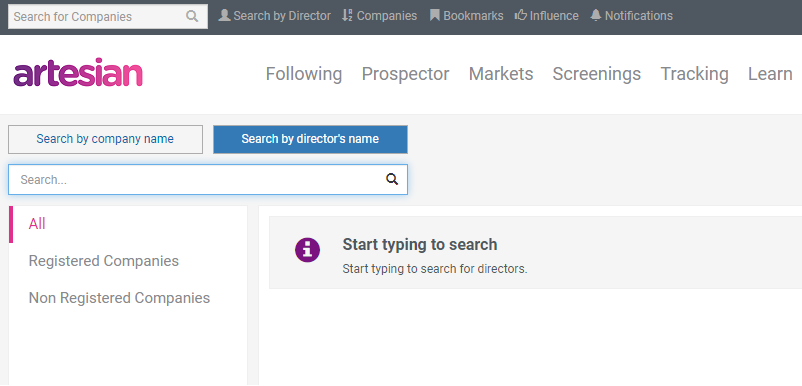Go to the Learn section
Image resolution: width=802 pixels, height=386 pixels.
(770, 74)
